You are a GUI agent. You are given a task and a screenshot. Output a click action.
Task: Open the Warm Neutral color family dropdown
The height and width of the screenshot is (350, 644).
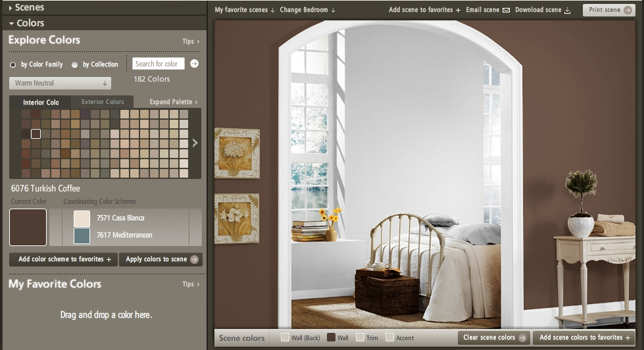point(60,84)
